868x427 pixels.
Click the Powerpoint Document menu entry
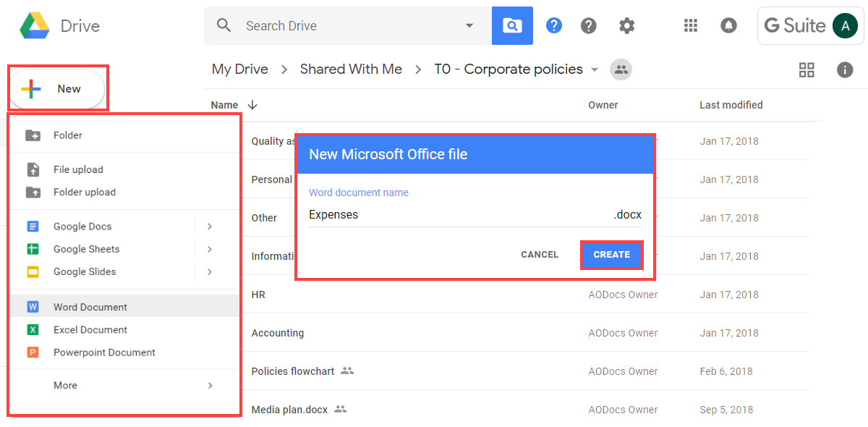[124, 352]
